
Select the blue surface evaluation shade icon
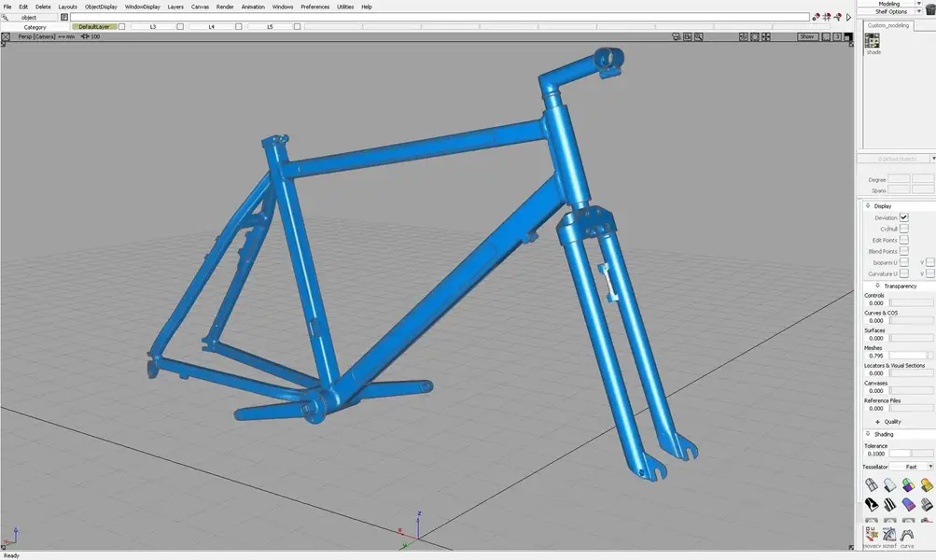point(908,505)
